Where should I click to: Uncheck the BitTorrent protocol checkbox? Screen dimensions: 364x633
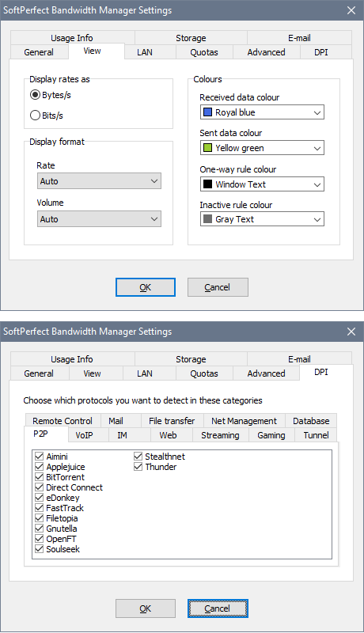tap(39, 477)
